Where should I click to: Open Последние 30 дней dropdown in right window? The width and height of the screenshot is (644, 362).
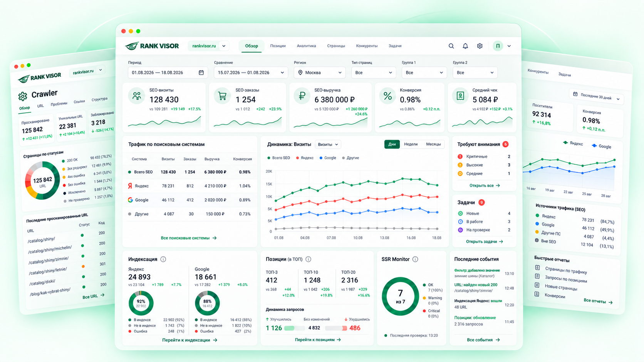pyautogui.click(x=597, y=97)
